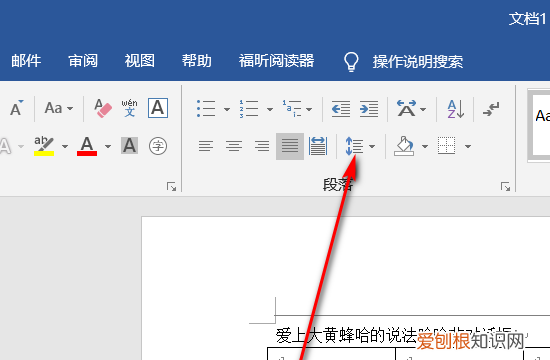
Task: Expand the Numbering dropdown arrow
Action: pyautogui.click(x=270, y=109)
